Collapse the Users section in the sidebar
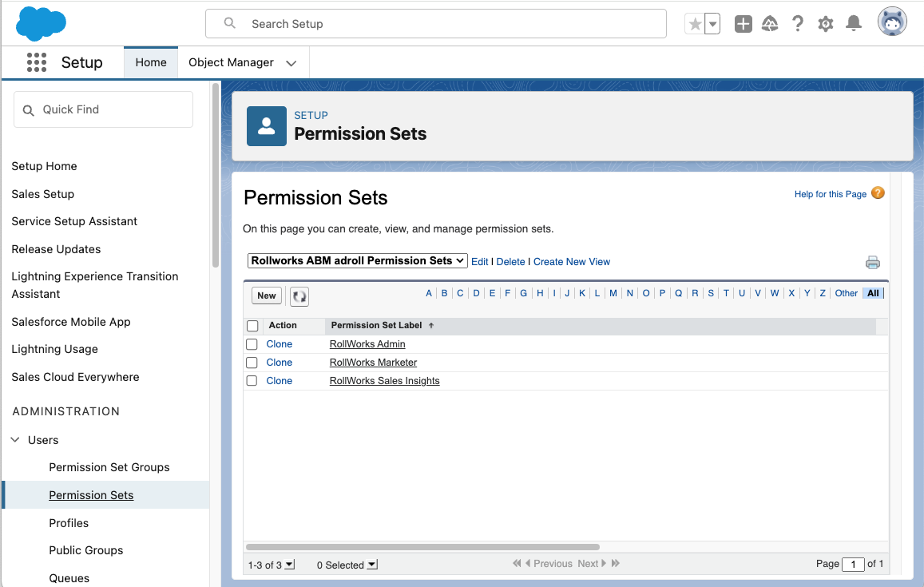Image resolution: width=924 pixels, height=587 pixels. tap(16, 440)
